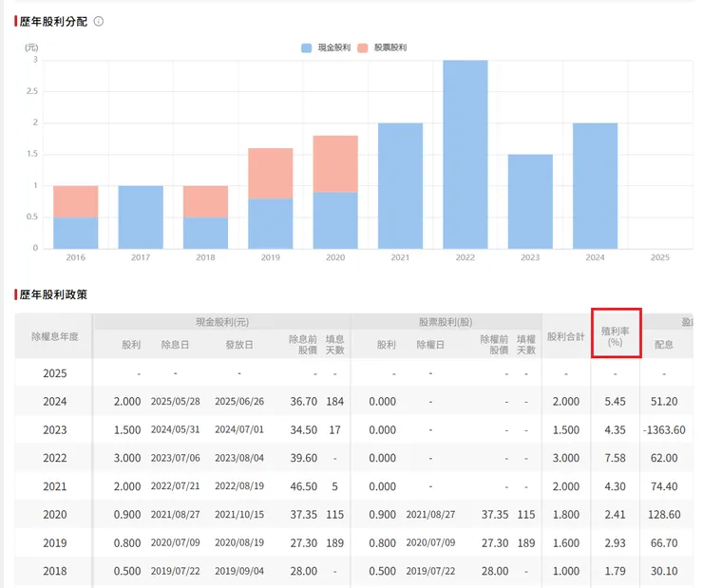Click the yield value 7.58
This screenshot has height=588, width=703.
click(x=616, y=458)
